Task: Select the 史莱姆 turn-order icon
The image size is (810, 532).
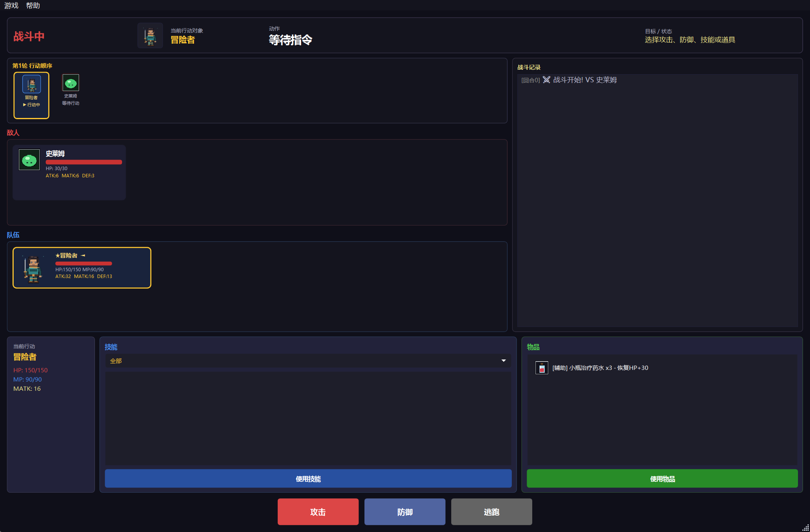Action: tap(71, 83)
